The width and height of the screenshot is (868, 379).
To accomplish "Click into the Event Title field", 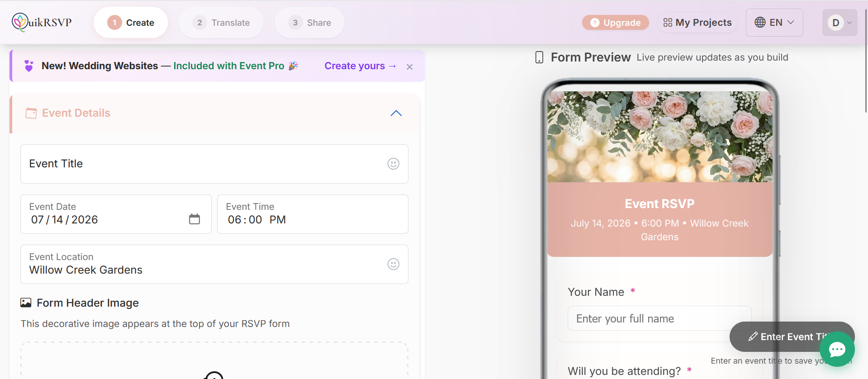I will point(214,164).
